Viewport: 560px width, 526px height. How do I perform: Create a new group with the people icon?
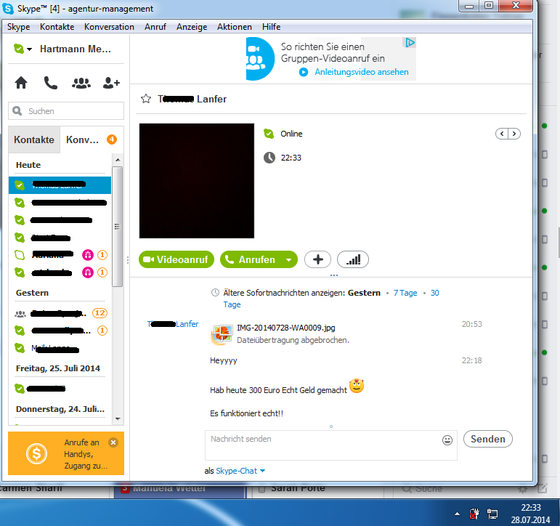[x=81, y=83]
